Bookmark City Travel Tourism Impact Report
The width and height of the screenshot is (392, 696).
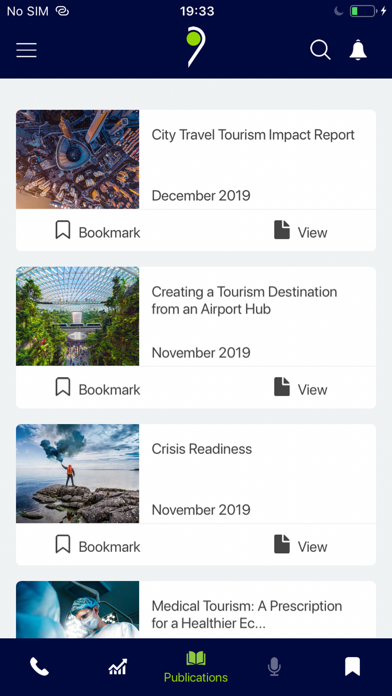click(x=98, y=231)
